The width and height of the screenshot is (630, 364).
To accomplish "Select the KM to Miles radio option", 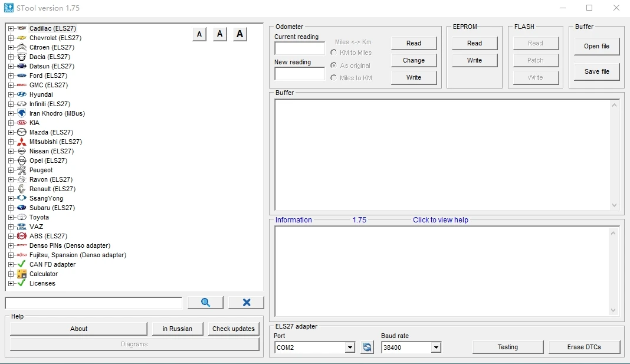I will click(x=333, y=53).
